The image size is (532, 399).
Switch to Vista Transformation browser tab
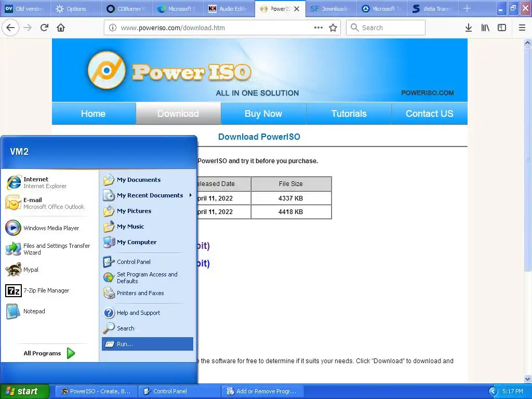click(433, 8)
